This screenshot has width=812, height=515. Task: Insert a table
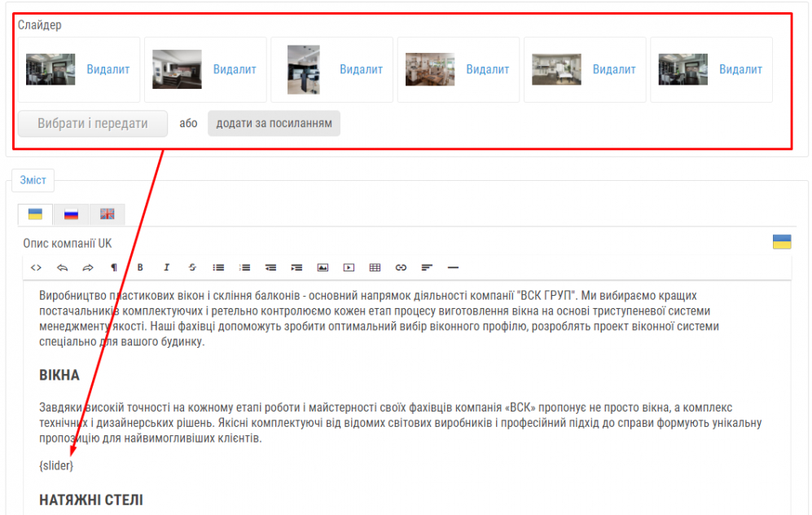(x=375, y=267)
